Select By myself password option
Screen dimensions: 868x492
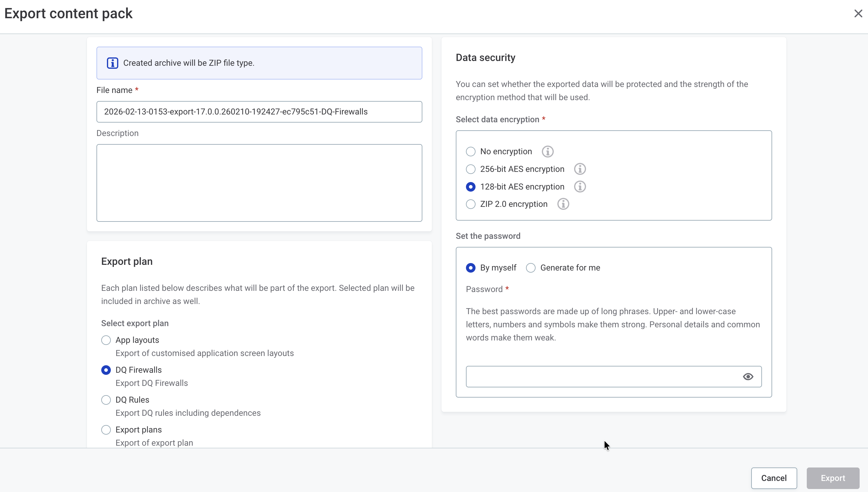coord(471,268)
